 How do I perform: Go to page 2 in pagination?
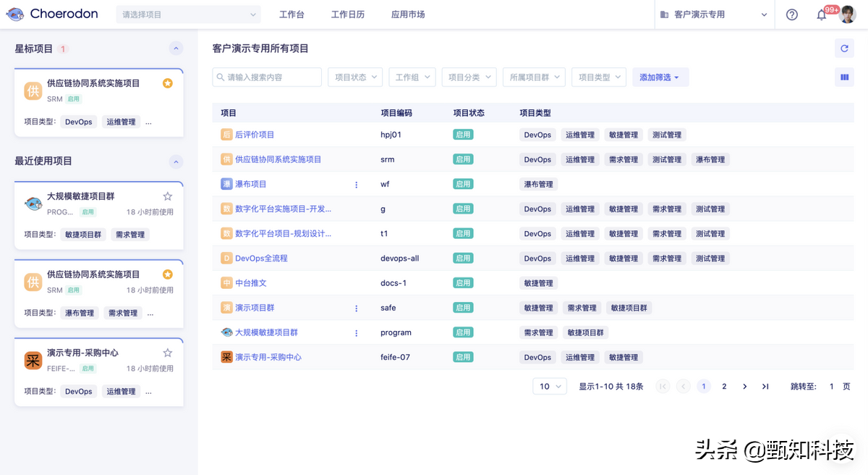[724, 386]
